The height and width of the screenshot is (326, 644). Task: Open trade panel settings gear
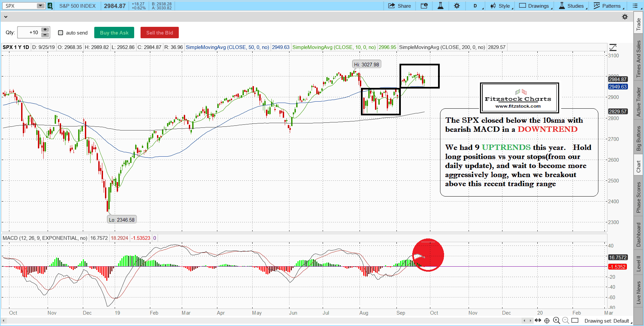point(625,17)
